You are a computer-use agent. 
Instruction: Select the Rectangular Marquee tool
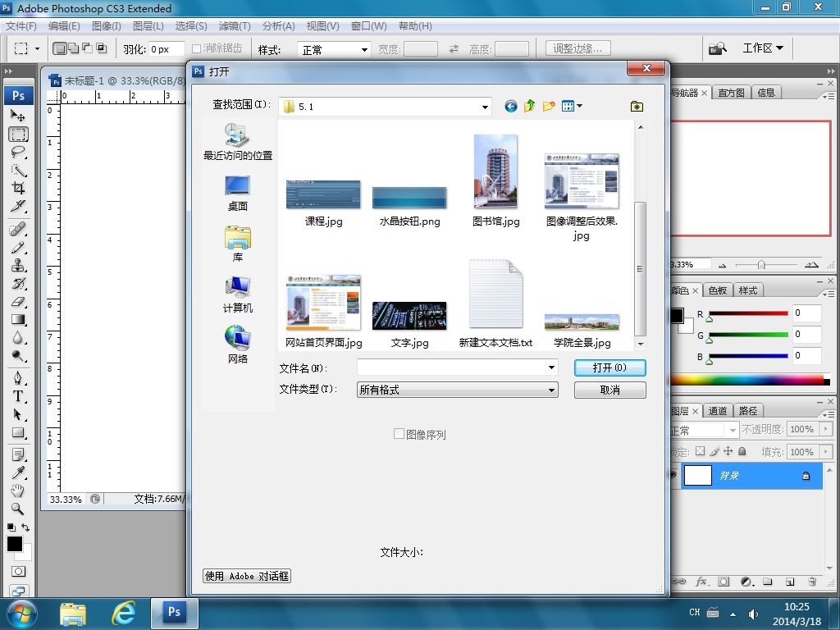coord(18,134)
